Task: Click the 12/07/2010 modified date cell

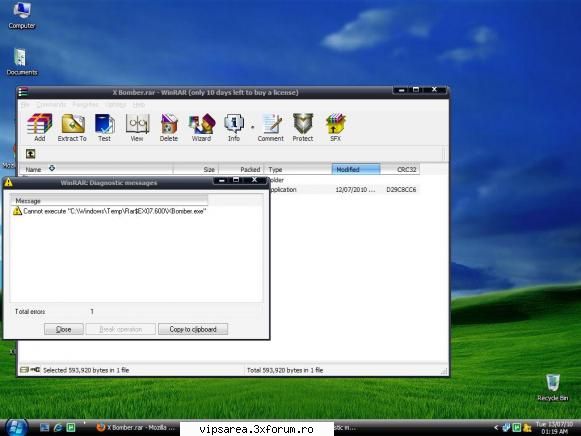Action: (355, 190)
